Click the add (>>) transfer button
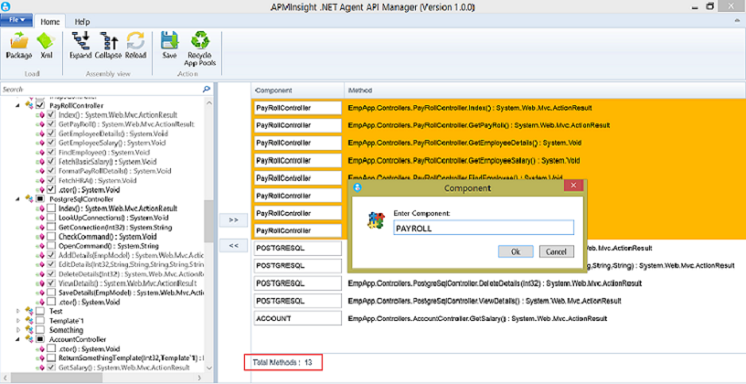Viewport: 746px width, 384px height. (x=233, y=220)
